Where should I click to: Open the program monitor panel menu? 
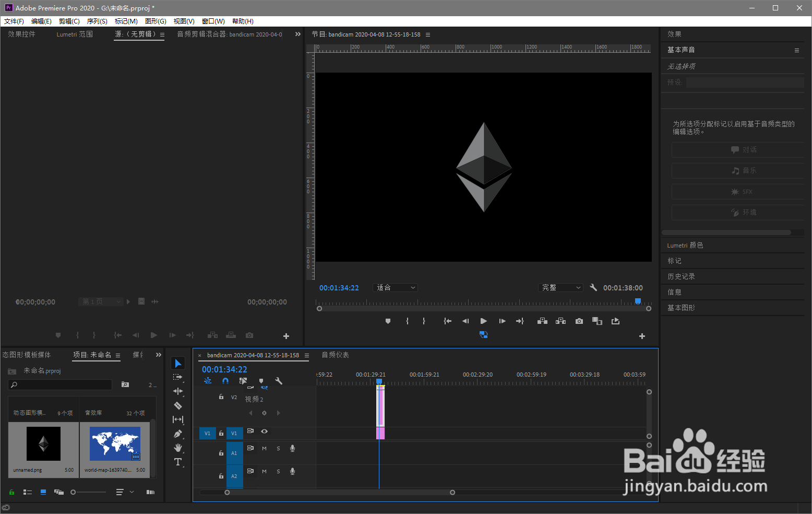pyautogui.click(x=428, y=34)
